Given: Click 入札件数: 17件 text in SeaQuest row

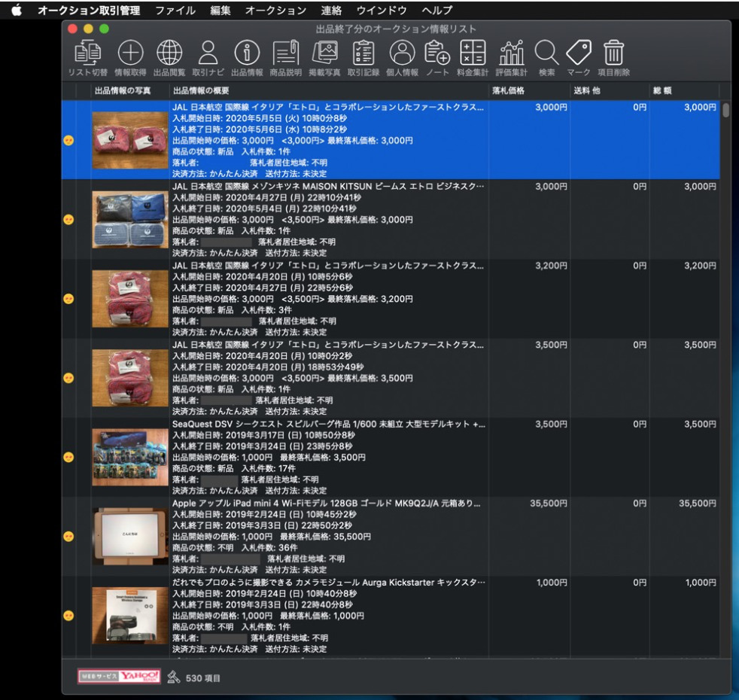Looking at the screenshot, I should click(269, 469).
